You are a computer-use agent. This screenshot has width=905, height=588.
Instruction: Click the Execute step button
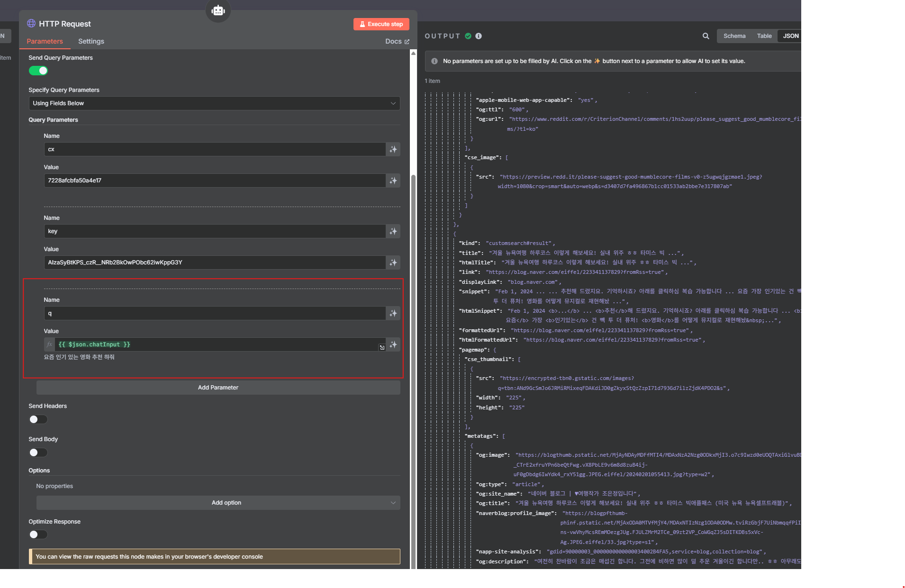pos(381,24)
